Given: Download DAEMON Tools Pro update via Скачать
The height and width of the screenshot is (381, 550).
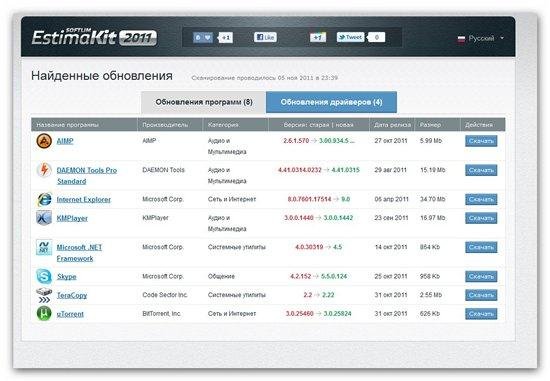Looking at the screenshot, I should tap(481, 170).
